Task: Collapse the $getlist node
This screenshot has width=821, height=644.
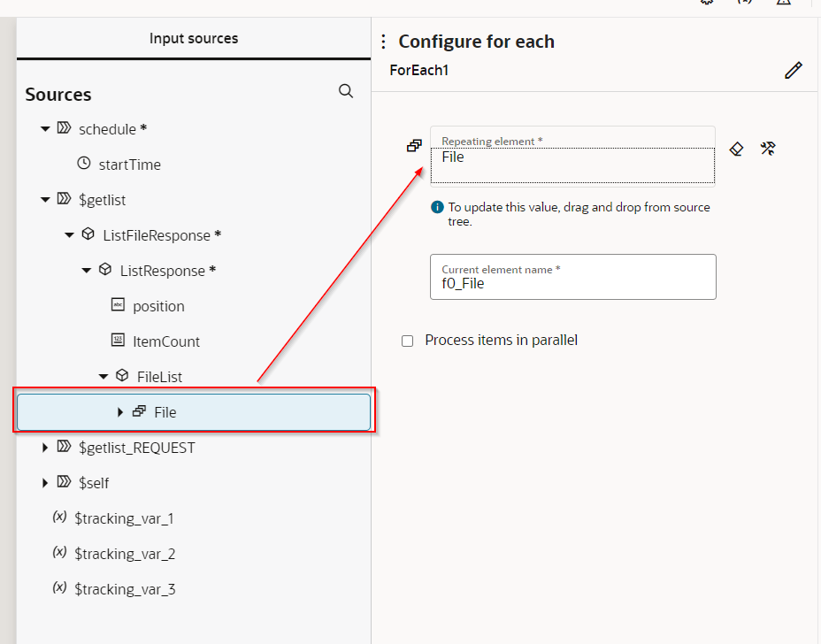Action: (45, 200)
